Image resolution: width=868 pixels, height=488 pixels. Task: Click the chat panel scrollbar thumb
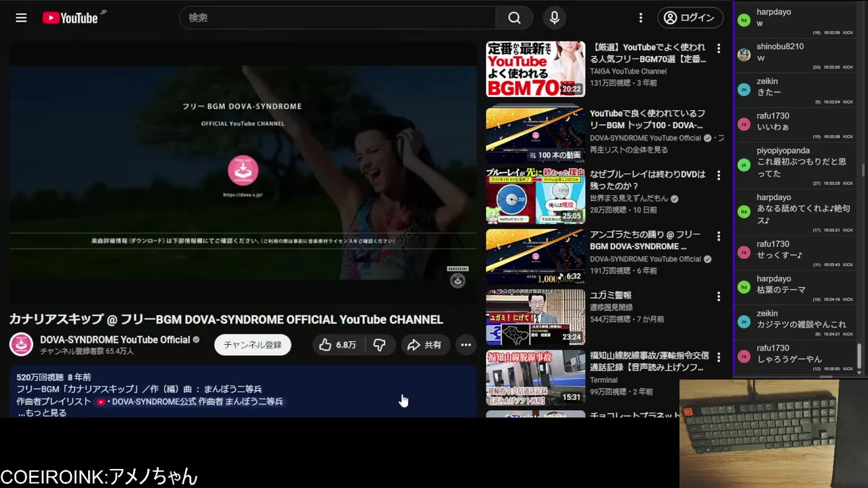point(859,355)
